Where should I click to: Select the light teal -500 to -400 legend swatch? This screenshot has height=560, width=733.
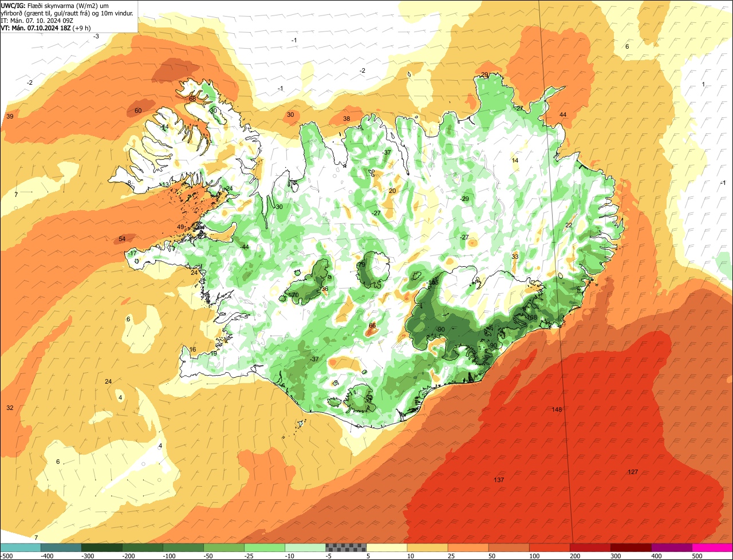click(20, 547)
